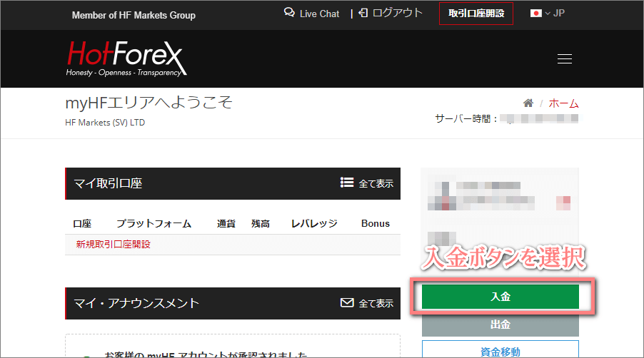
Task: Click the home breadcrumb icon
Action: 528,103
